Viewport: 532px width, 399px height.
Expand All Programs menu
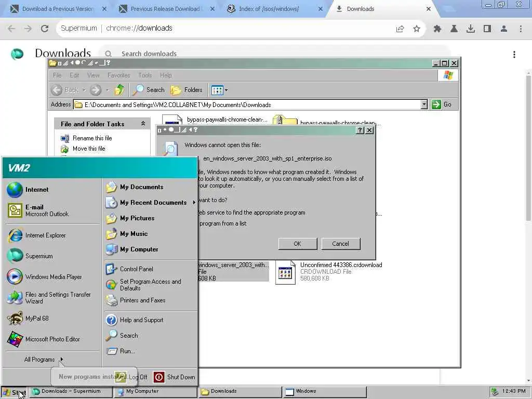click(44, 360)
